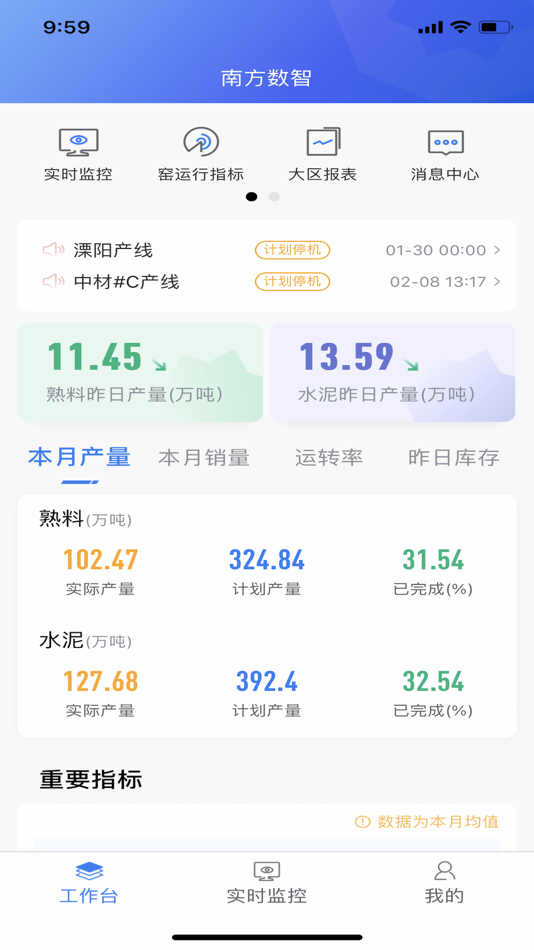
Task: Tap the 31.54 熟料 completion percentage
Action: pos(433,559)
